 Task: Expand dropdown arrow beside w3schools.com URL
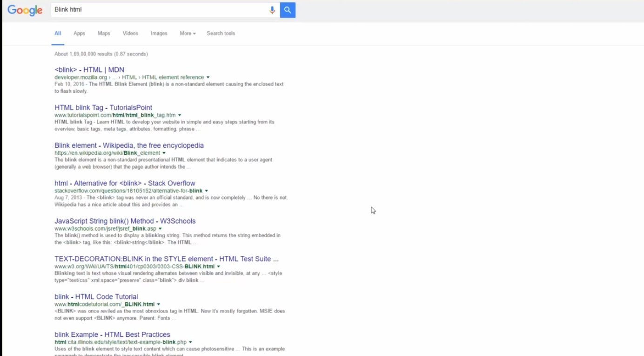160,229
